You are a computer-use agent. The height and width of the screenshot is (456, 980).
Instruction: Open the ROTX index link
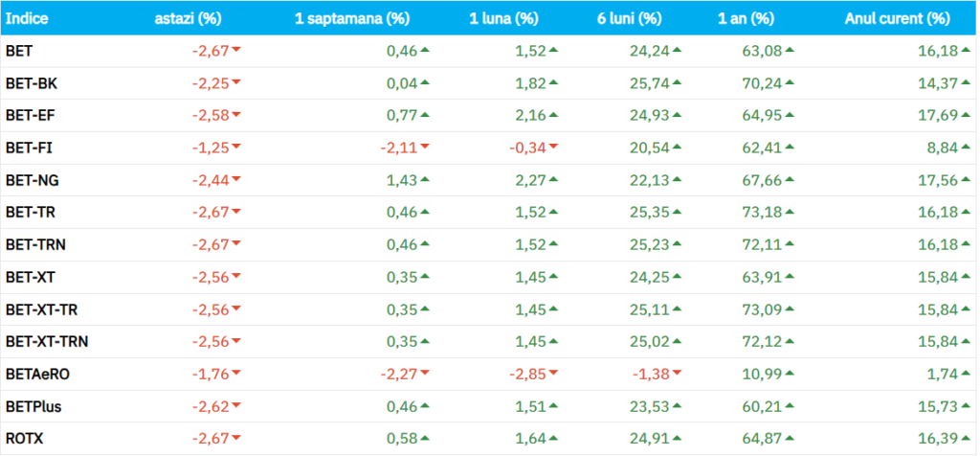(x=25, y=439)
